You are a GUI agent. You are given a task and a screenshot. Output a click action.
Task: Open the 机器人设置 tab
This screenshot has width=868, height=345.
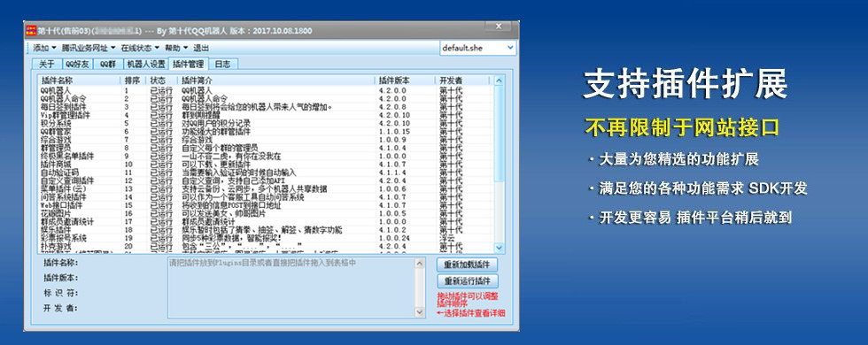[145, 64]
